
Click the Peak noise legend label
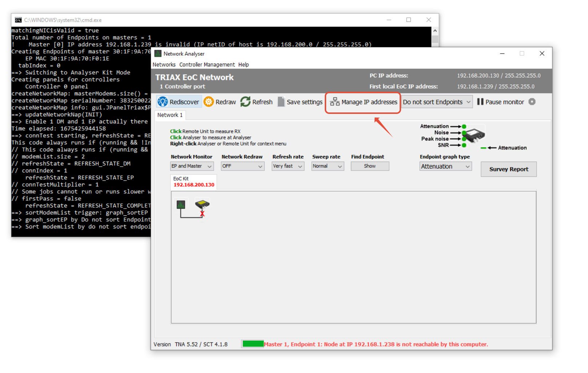tap(435, 139)
